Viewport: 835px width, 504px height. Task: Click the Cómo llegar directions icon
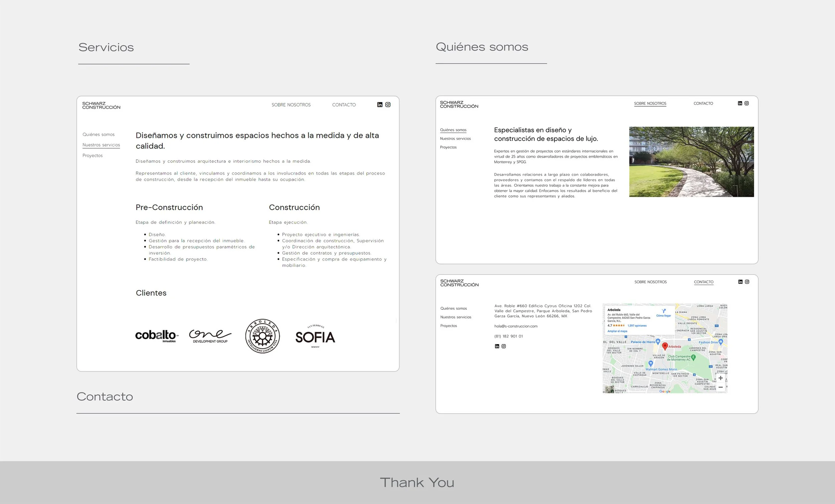click(664, 311)
